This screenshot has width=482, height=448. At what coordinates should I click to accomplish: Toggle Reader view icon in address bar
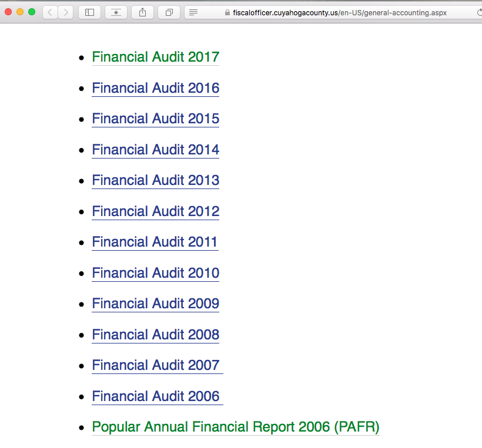pos(193,12)
